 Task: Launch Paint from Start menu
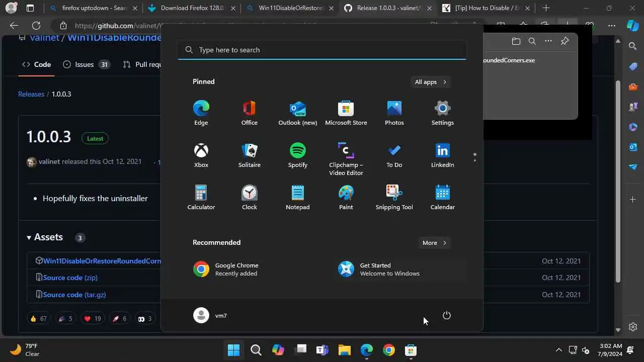tap(346, 198)
